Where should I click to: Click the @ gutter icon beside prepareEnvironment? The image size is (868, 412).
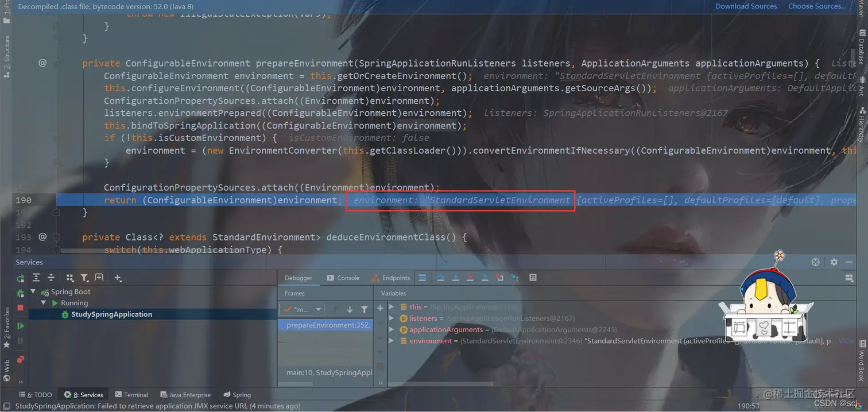(42, 63)
